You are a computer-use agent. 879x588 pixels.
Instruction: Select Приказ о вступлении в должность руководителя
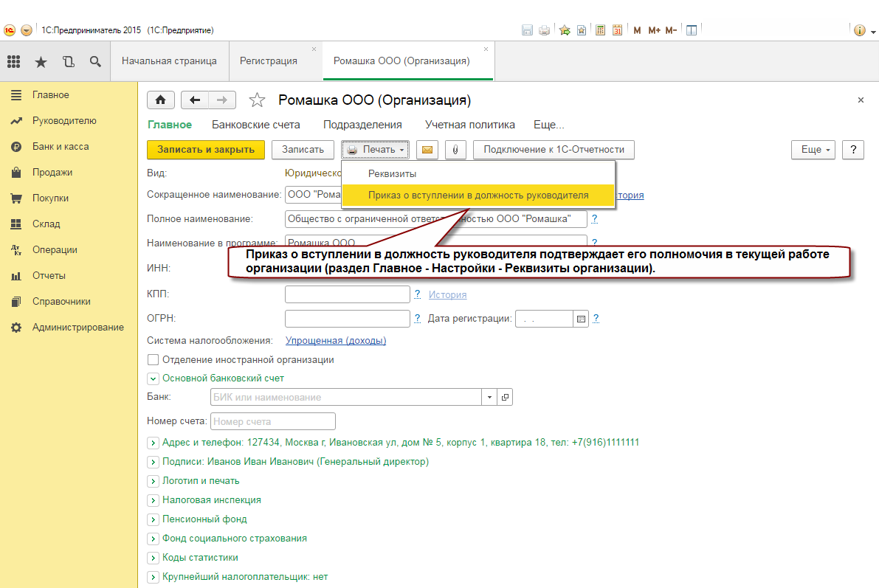(x=478, y=196)
